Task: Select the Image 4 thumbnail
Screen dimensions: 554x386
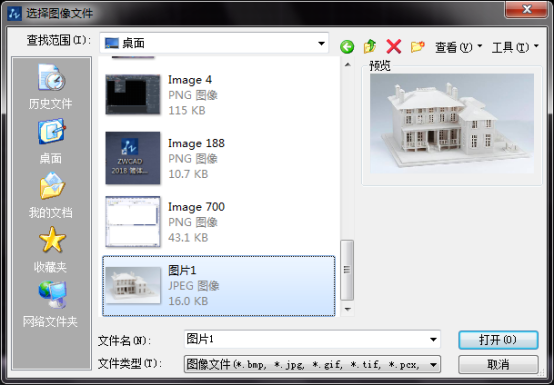Action: click(132, 95)
